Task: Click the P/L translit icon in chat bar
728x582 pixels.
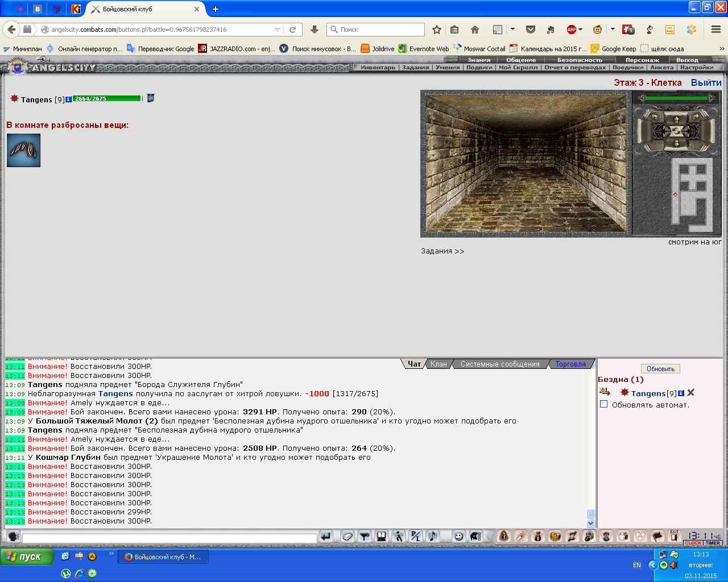Action: click(416, 536)
